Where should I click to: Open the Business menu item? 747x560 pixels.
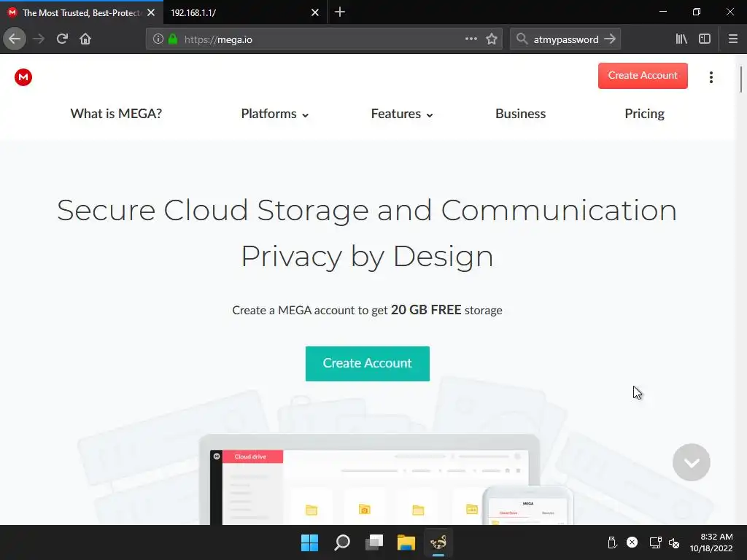520,114
